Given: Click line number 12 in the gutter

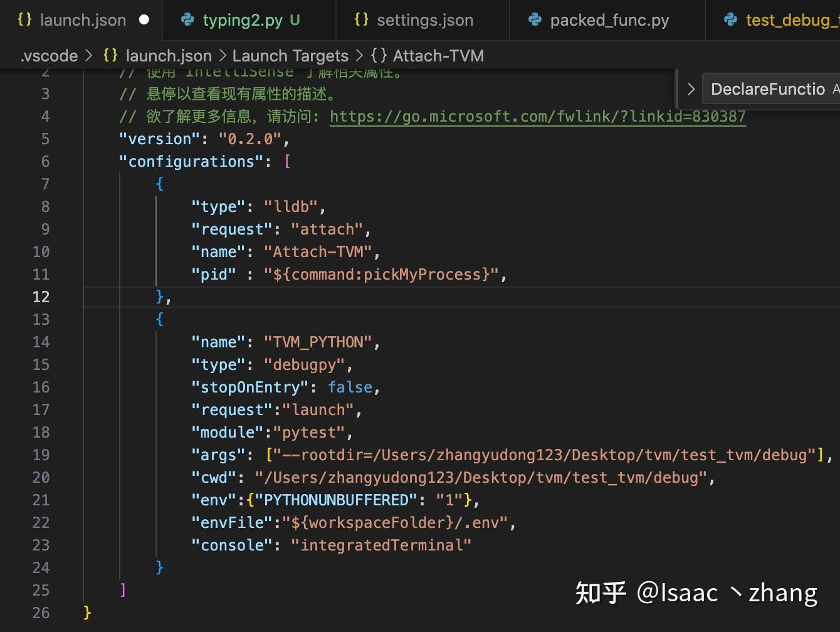Looking at the screenshot, I should click(x=41, y=297).
